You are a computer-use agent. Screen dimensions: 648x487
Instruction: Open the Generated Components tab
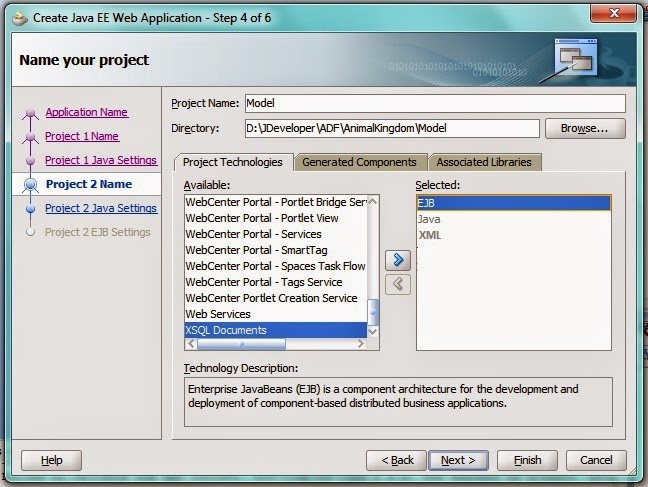(359, 162)
